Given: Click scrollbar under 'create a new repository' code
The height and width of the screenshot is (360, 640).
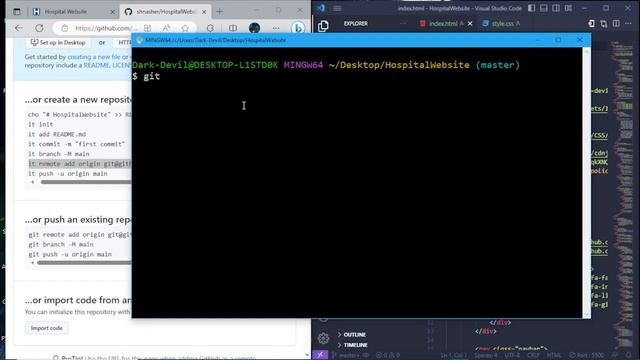Looking at the screenshot, I should [x=86, y=182].
